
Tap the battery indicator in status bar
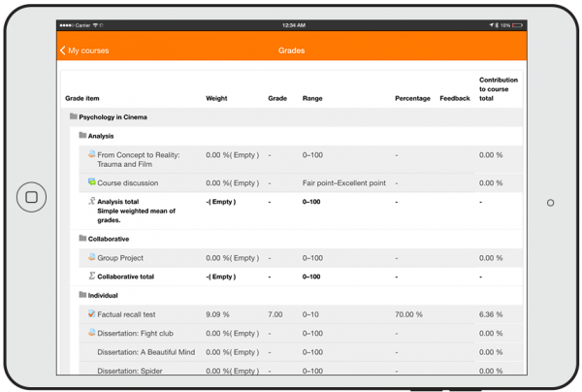coord(518,25)
